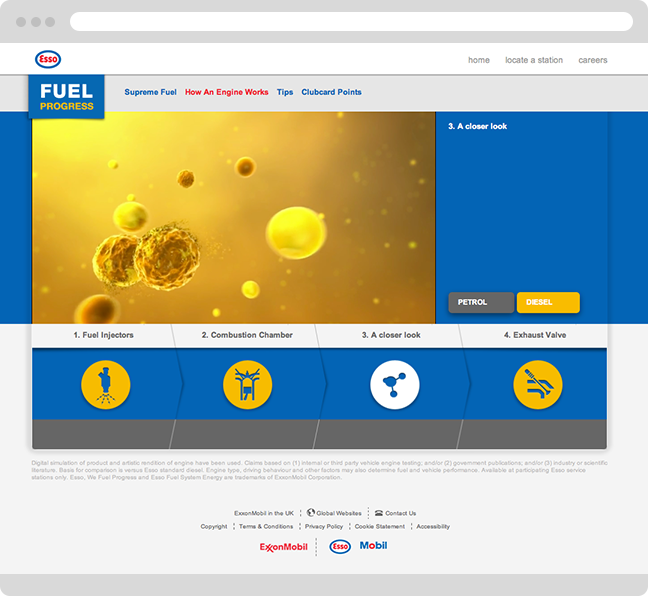This screenshot has width=648, height=596.
Task: Click the Mobil footer logo
Action: [373, 546]
